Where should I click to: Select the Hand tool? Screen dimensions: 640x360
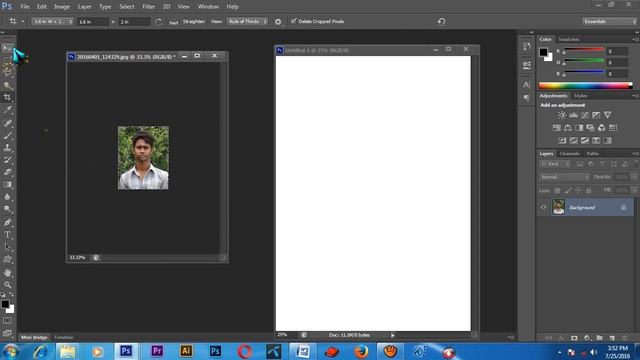coord(7,273)
